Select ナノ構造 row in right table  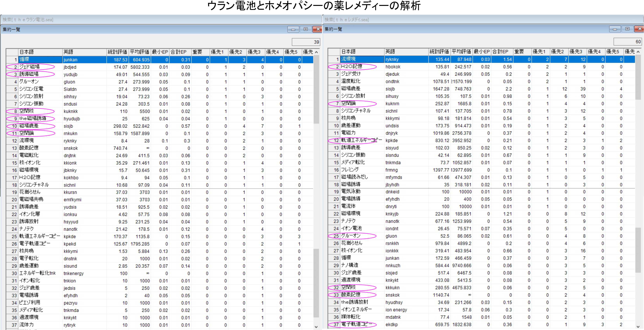coord(481,265)
